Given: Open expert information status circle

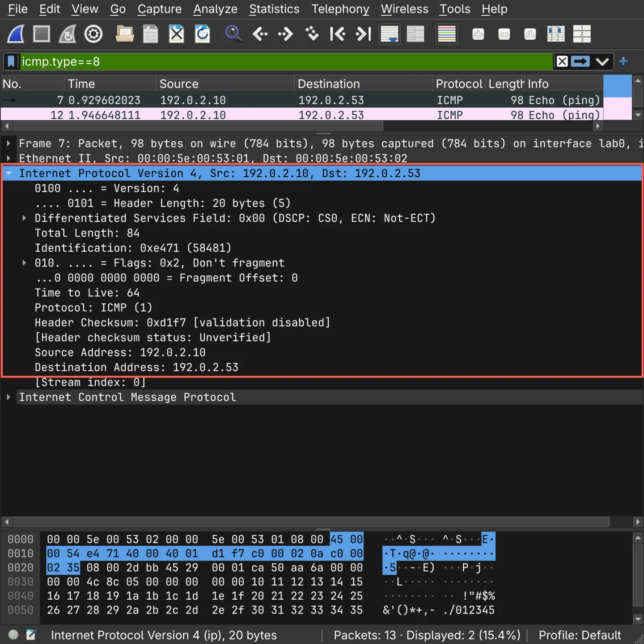Looking at the screenshot, I should pyautogui.click(x=13, y=635).
